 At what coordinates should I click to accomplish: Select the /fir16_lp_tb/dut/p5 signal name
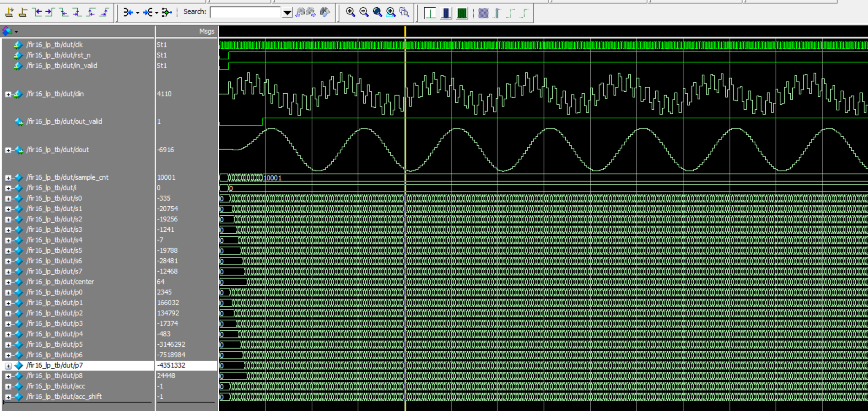point(54,344)
